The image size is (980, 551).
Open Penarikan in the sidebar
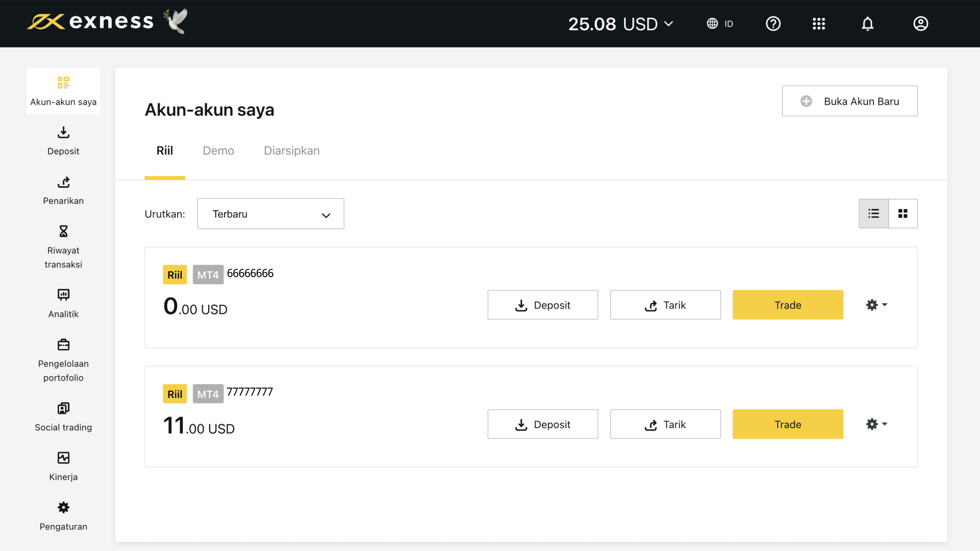tap(63, 190)
